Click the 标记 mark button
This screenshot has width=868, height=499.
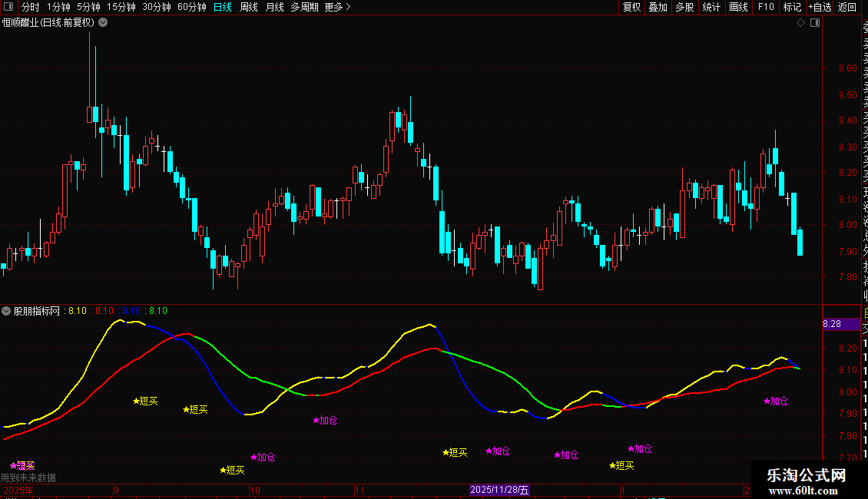coord(792,7)
